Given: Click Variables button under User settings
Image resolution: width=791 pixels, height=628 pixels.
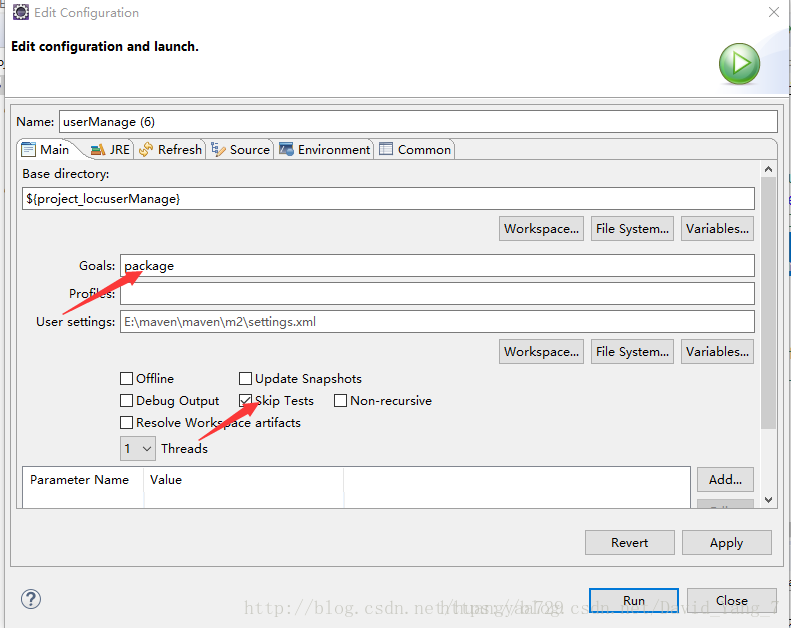Looking at the screenshot, I should click(x=717, y=352).
